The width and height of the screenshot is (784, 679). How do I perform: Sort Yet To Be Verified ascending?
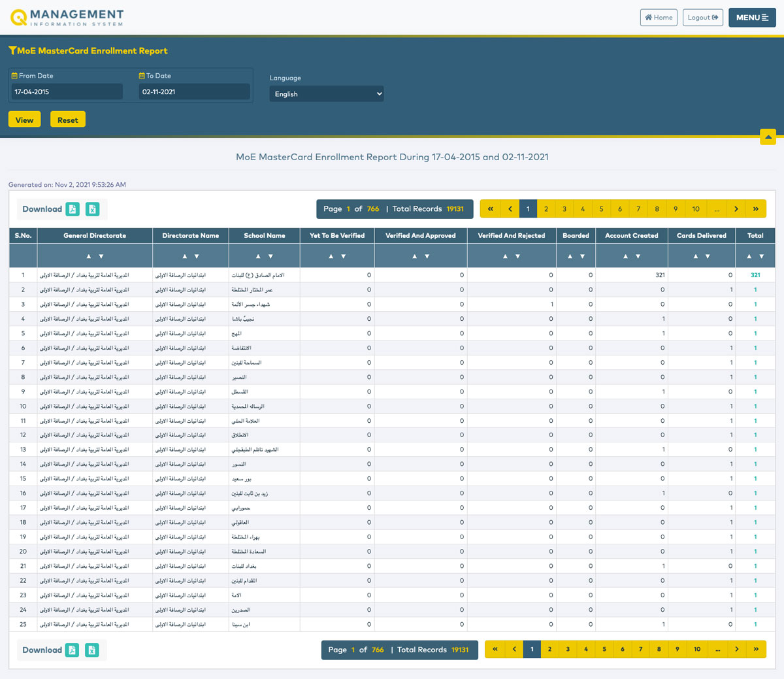tap(331, 256)
